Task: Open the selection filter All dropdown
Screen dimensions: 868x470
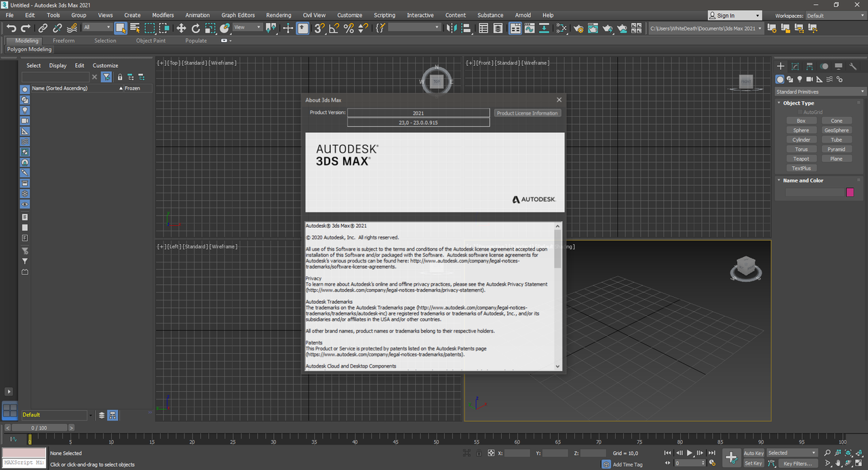Action: pyautogui.click(x=97, y=27)
